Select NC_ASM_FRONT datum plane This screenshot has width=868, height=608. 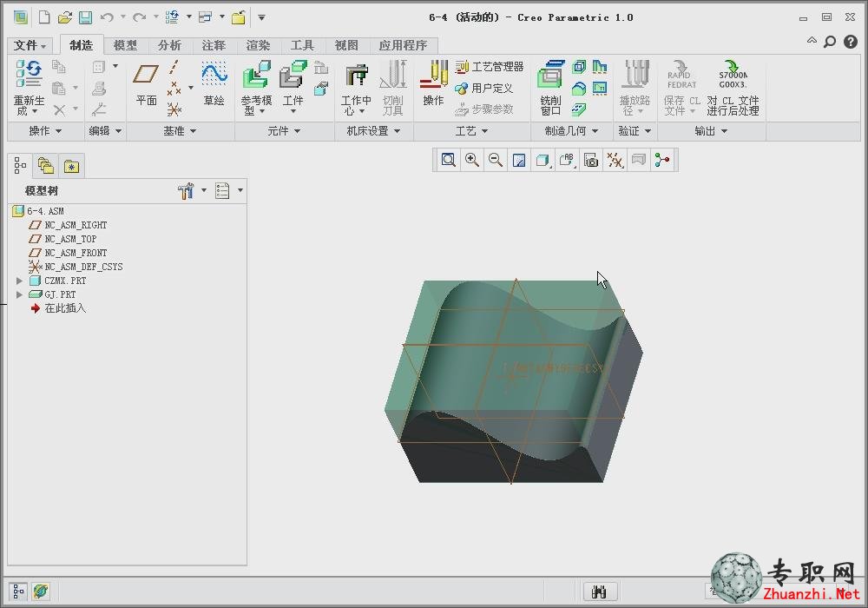[76, 253]
